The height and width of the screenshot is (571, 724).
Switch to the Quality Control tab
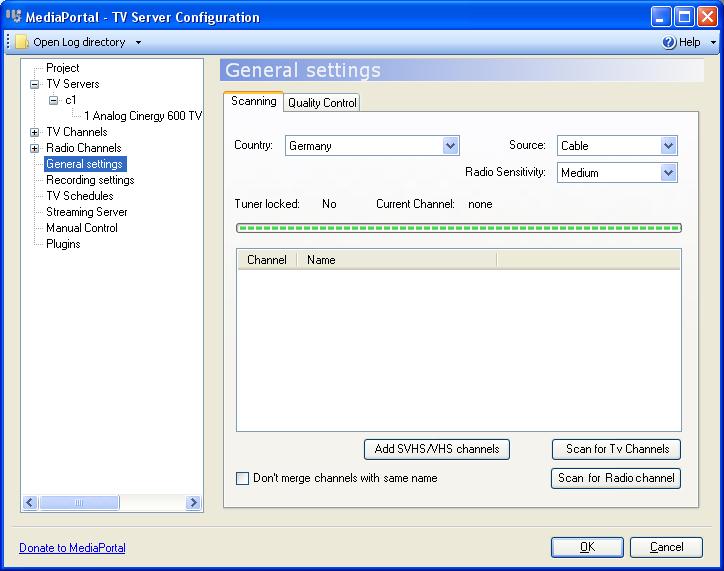point(322,102)
